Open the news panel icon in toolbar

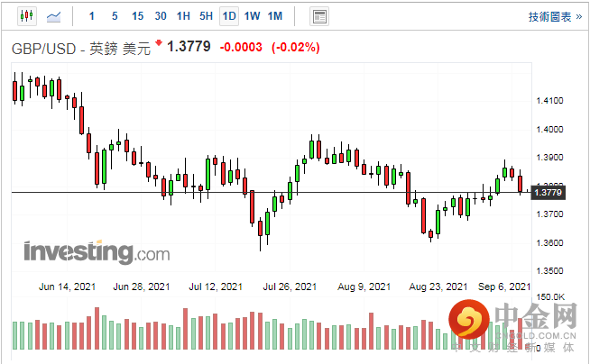[318, 16]
